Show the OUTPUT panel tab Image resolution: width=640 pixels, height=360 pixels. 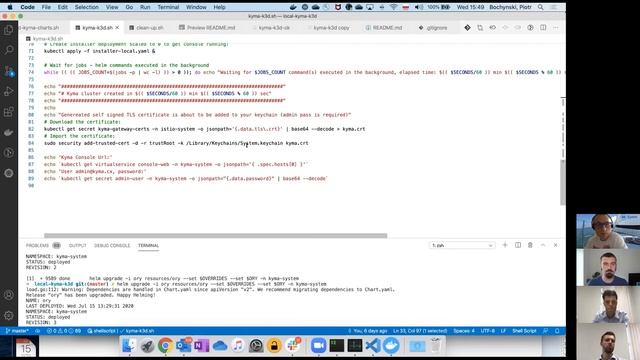[78, 245]
